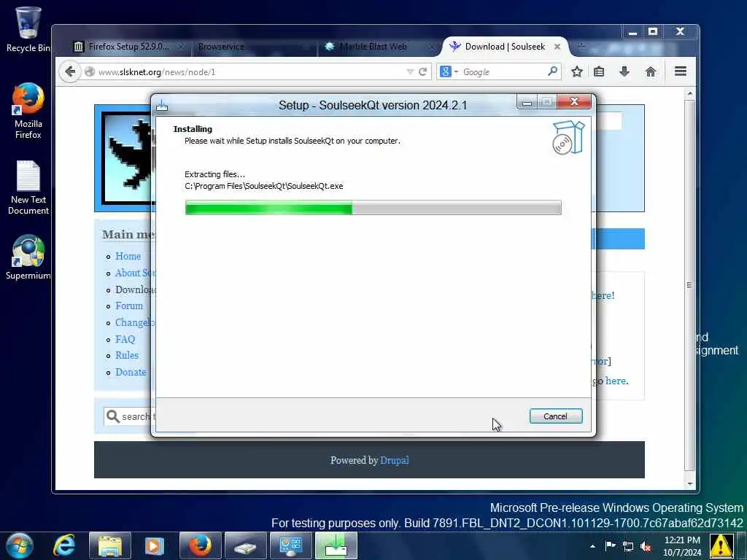747x560 pixels.
Task: Open the clock showing 12:21 PM
Action: click(x=682, y=546)
